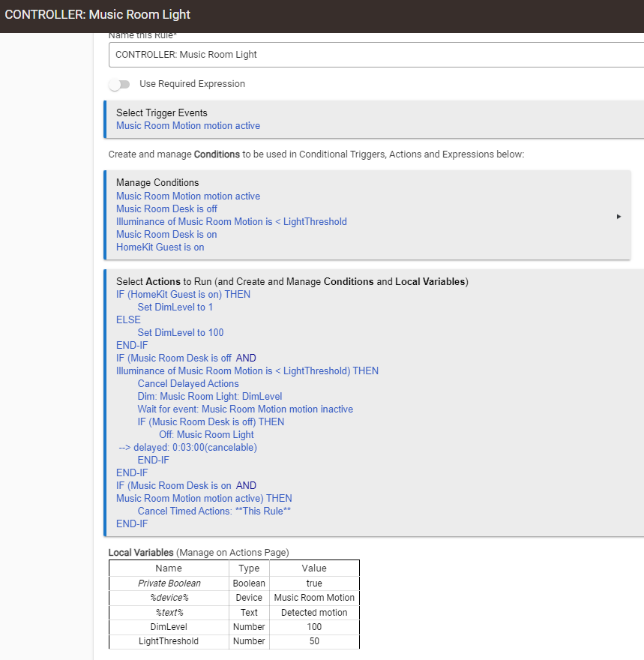Expand Manage Conditions with the right arrow
The height and width of the screenshot is (660, 644).
click(619, 216)
